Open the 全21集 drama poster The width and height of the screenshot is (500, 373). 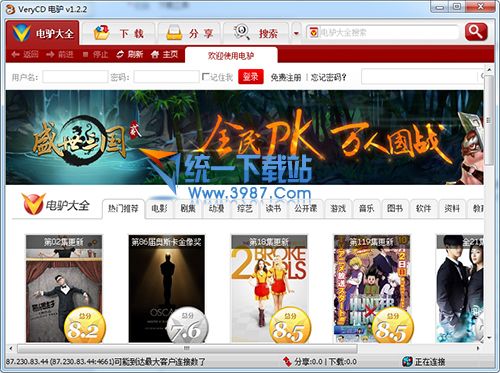coord(460,288)
